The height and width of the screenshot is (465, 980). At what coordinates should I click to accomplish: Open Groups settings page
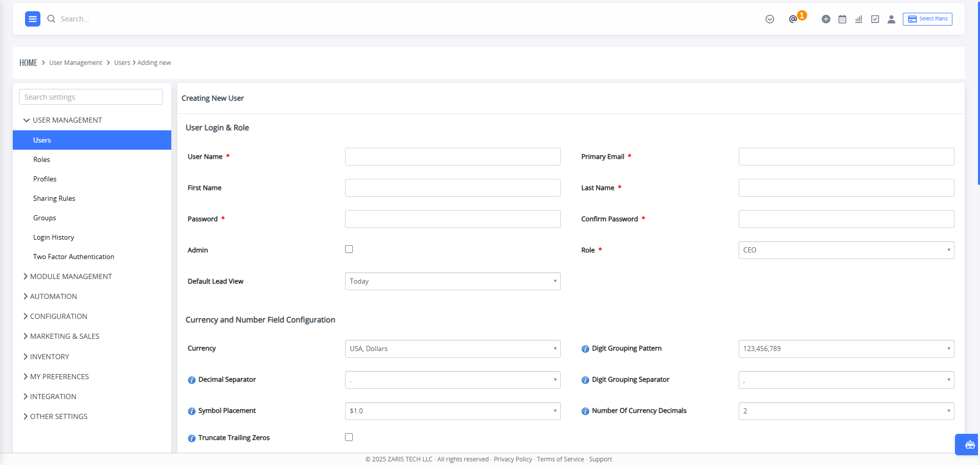point(44,218)
